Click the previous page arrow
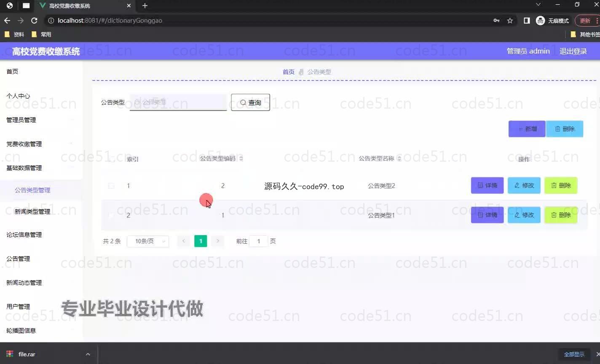 pyautogui.click(x=183, y=241)
